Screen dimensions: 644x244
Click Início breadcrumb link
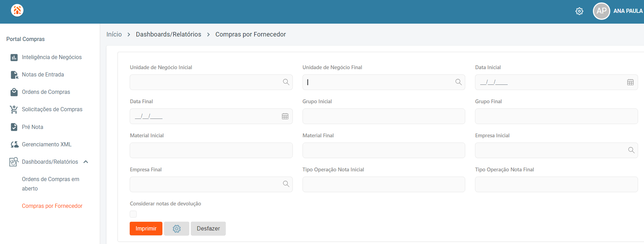pyautogui.click(x=114, y=34)
